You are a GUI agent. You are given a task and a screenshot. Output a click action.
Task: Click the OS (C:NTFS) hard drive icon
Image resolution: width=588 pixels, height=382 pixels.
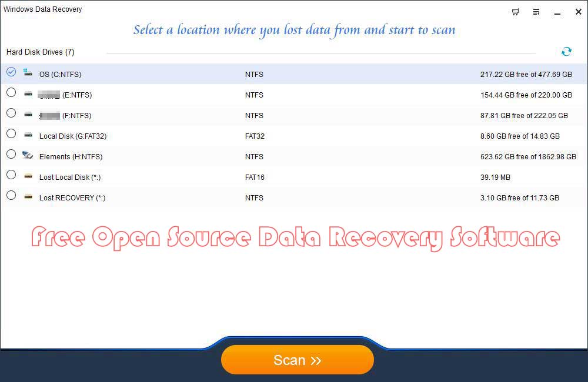click(x=28, y=74)
